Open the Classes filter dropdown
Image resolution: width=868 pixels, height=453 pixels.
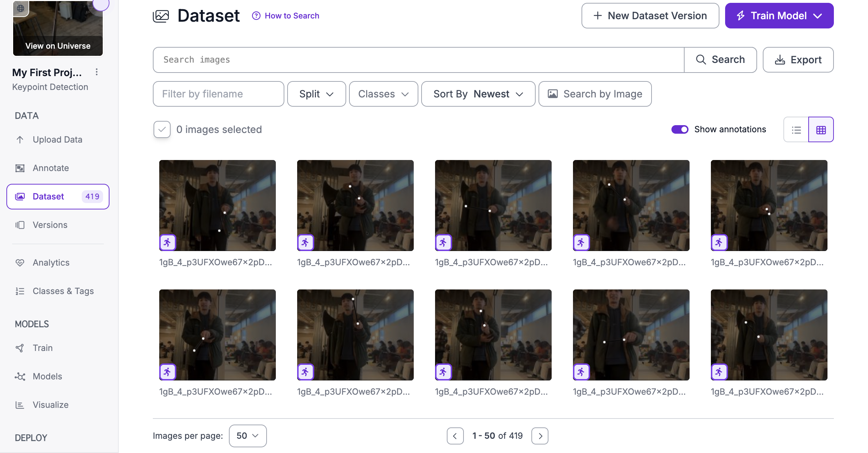[383, 94]
